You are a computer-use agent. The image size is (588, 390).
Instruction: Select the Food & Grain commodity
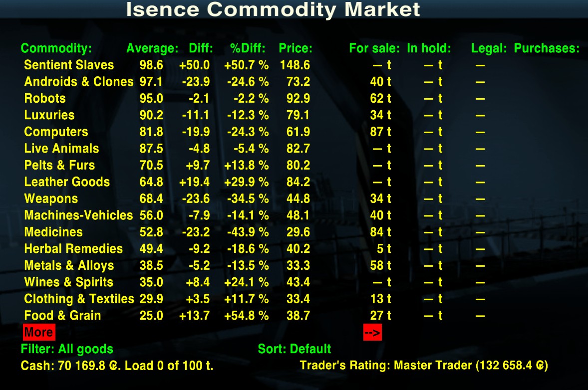click(x=62, y=316)
